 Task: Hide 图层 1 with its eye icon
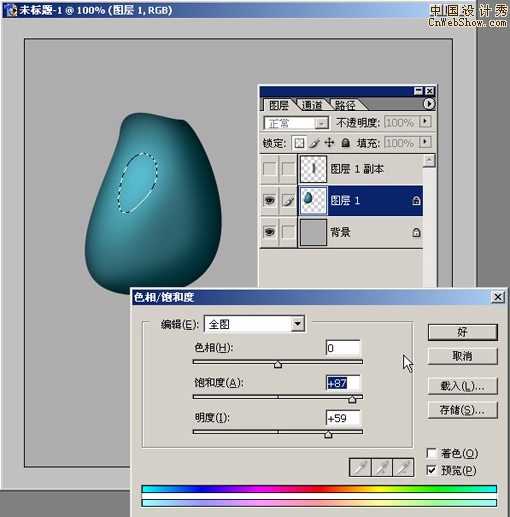coord(269,201)
